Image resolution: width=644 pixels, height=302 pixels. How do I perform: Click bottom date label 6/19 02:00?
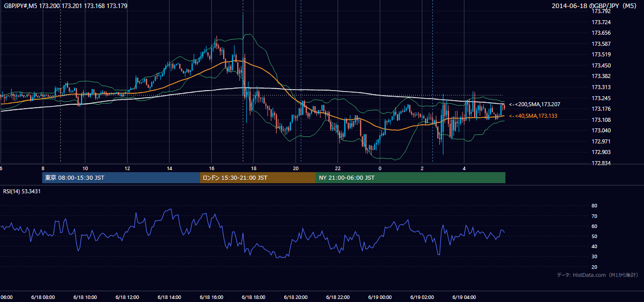[422, 297]
